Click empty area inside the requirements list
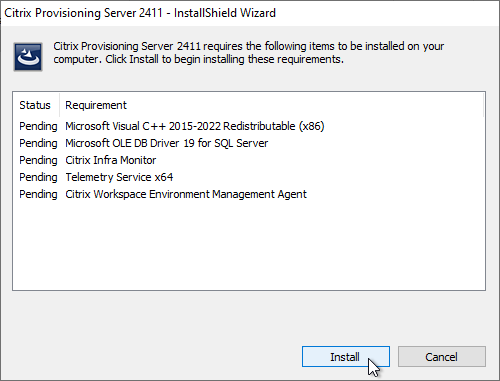Screen dimensions: 500x381 pos(249,245)
